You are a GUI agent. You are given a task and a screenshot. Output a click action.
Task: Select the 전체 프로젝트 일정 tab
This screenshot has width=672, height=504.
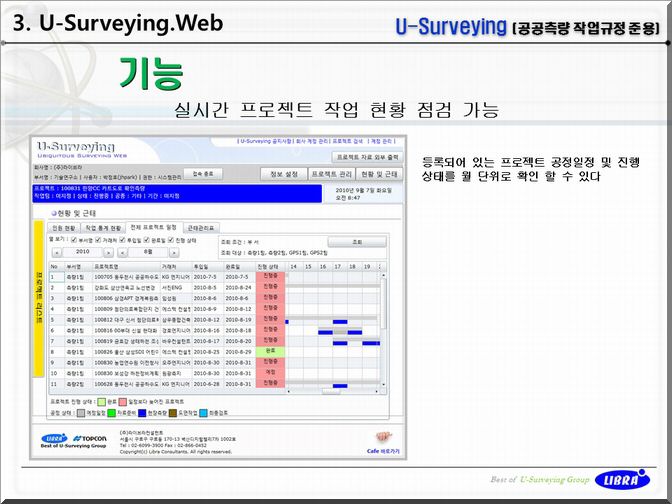pos(154,227)
